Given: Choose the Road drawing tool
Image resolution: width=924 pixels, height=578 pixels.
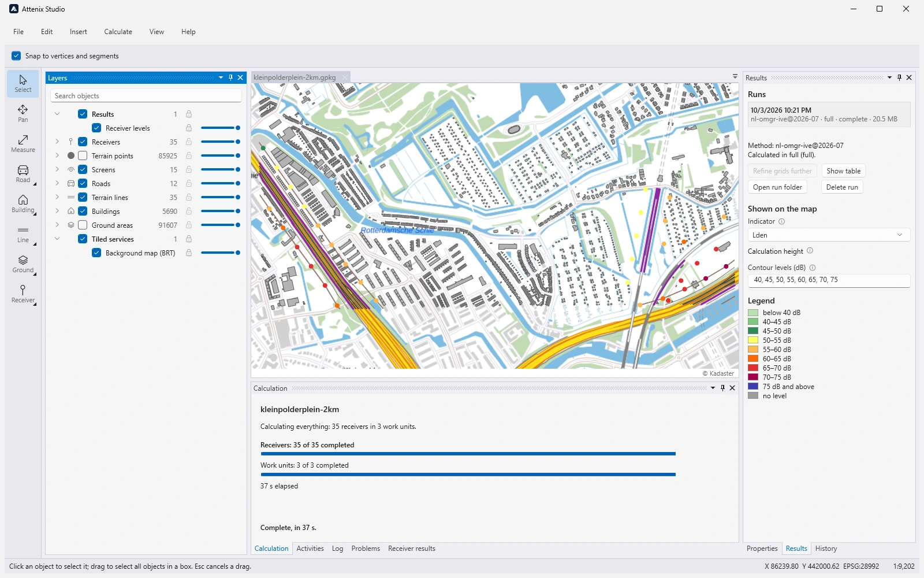Looking at the screenshot, I should [23, 174].
